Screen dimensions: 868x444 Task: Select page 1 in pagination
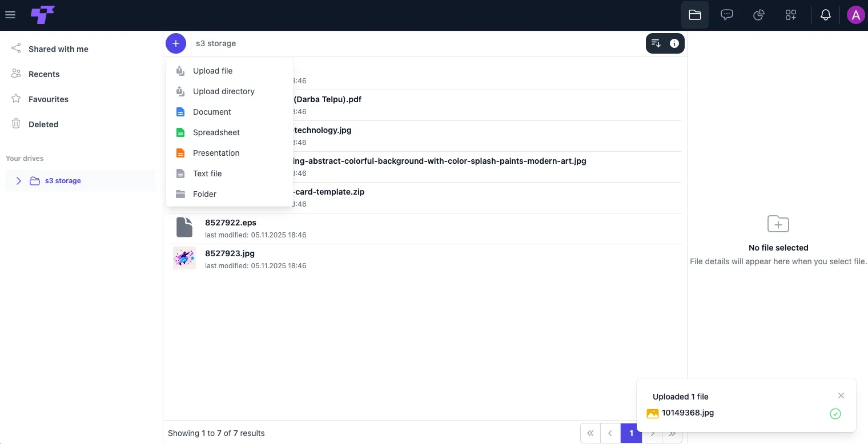point(631,433)
